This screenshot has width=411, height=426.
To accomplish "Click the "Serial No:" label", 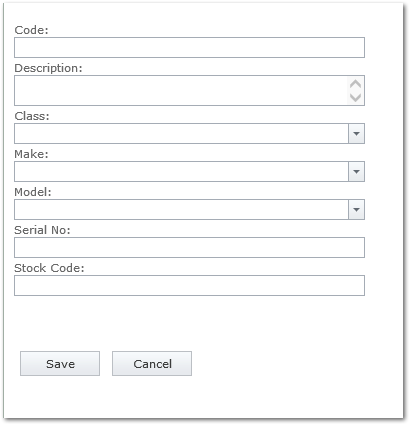I will [42, 230].
